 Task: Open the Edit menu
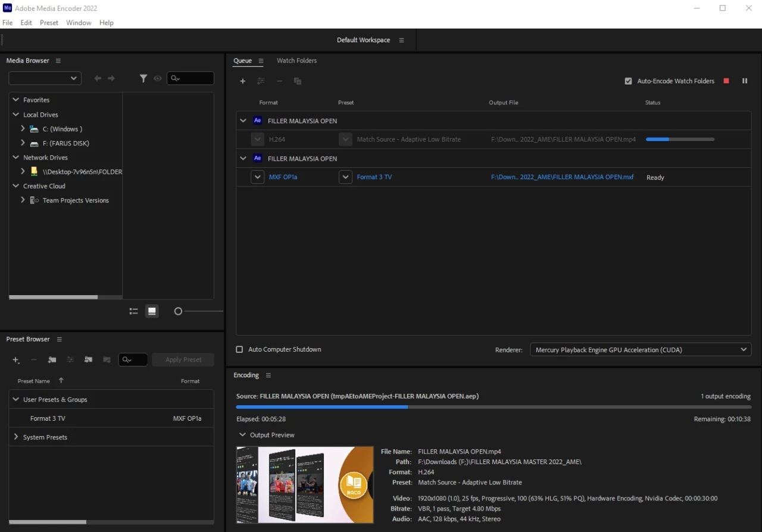(26, 23)
